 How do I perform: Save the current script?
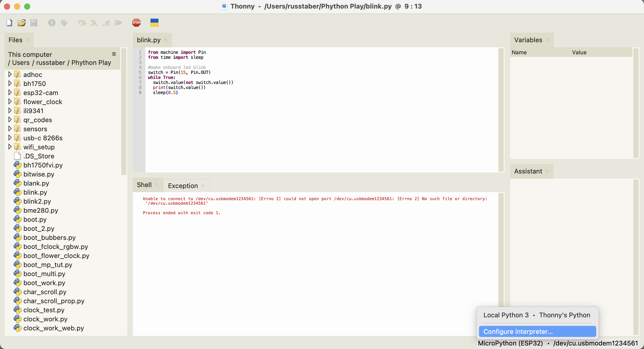click(34, 22)
